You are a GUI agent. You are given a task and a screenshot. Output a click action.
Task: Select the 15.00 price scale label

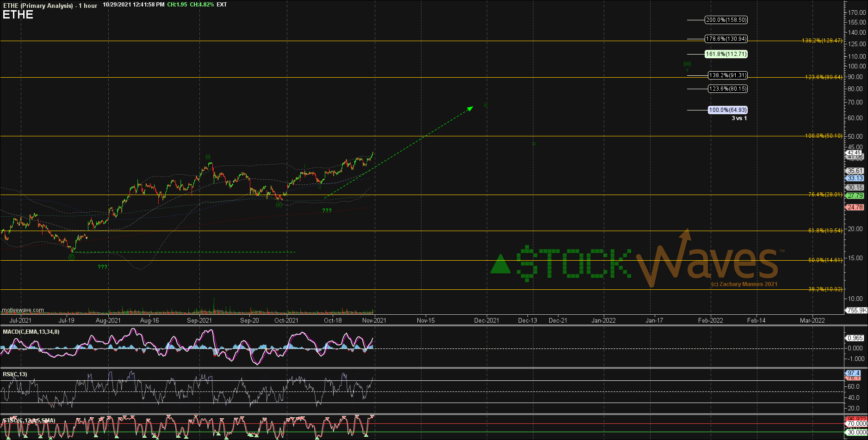pos(855,258)
